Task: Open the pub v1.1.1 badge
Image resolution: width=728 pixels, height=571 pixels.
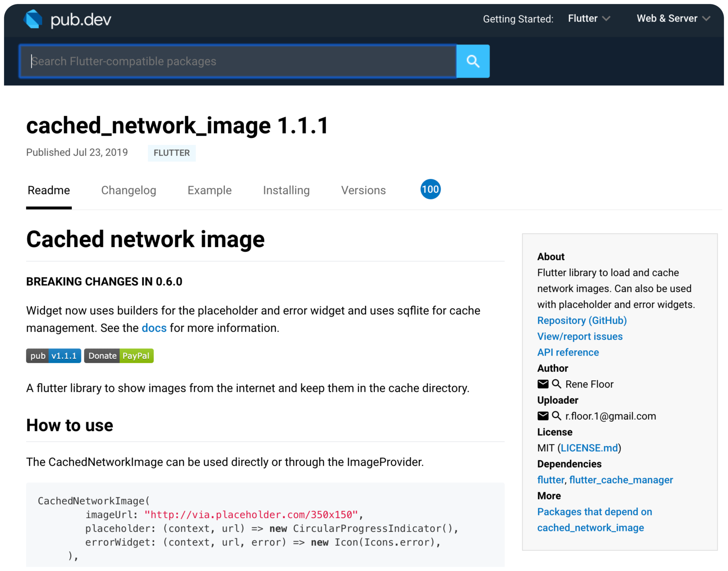Action: point(54,356)
